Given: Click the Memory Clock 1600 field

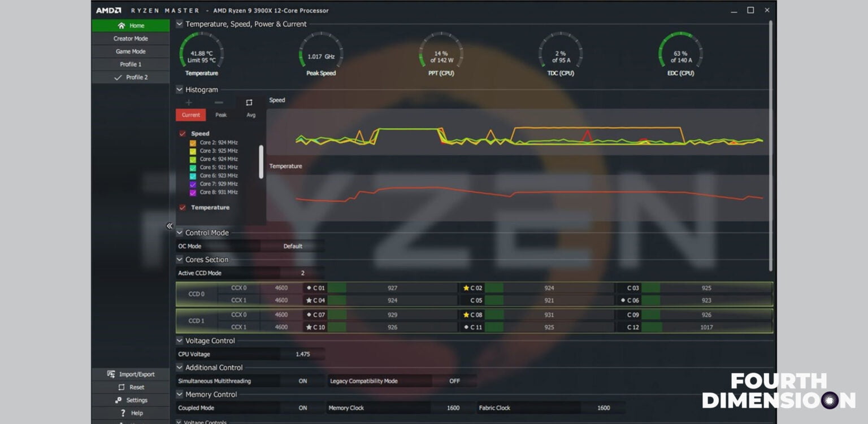Looking at the screenshot, I should coord(453,408).
